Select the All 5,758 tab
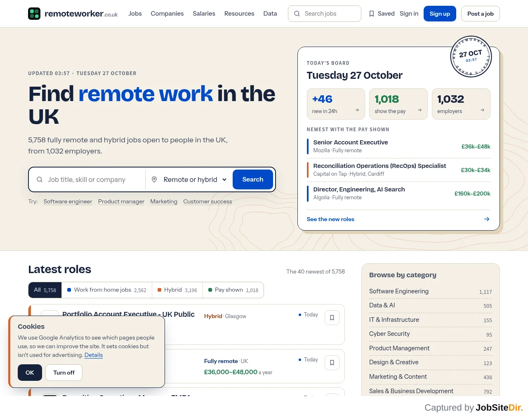The height and width of the screenshot is (420, 528). tap(45, 290)
